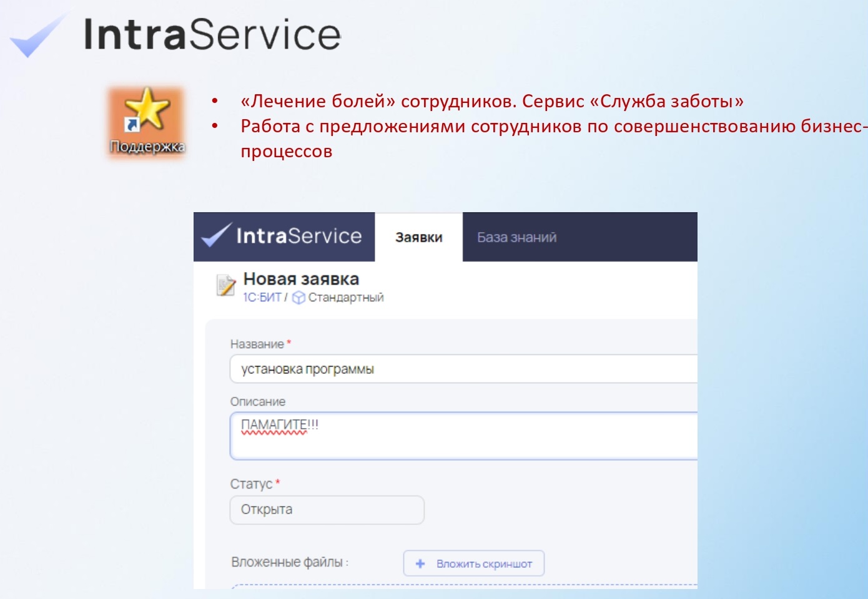Click the plus icon in Вложить скриншот
The image size is (868, 599).
point(420,563)
